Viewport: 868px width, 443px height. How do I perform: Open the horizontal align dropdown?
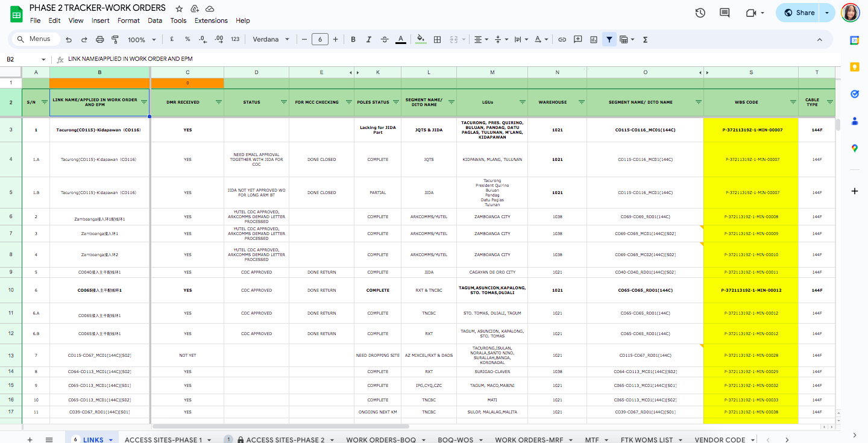point(481,39)
